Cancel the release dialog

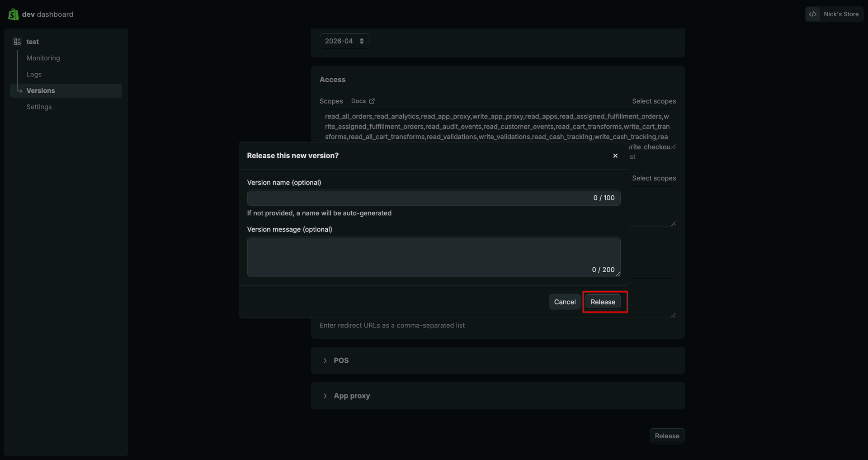[565, 302]
